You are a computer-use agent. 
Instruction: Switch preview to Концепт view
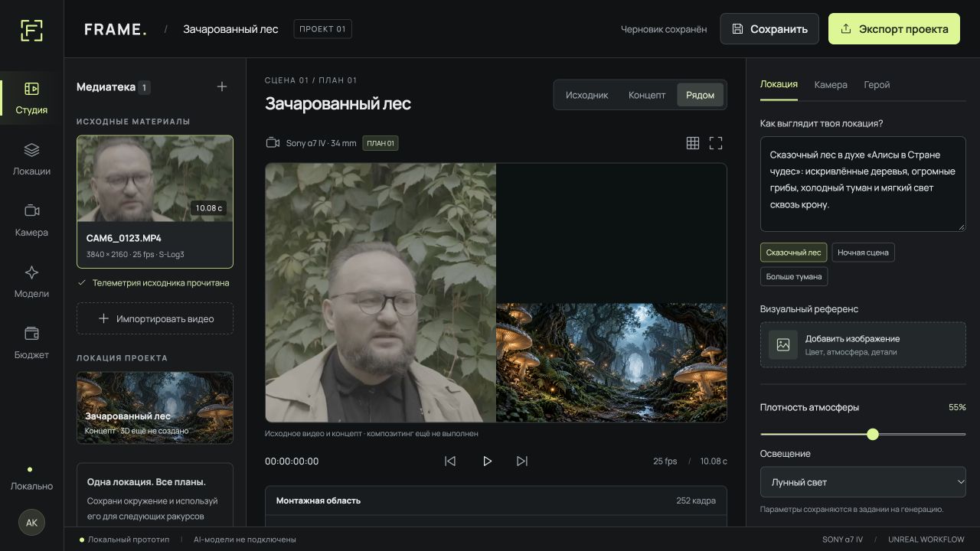[x=647, y=95]
